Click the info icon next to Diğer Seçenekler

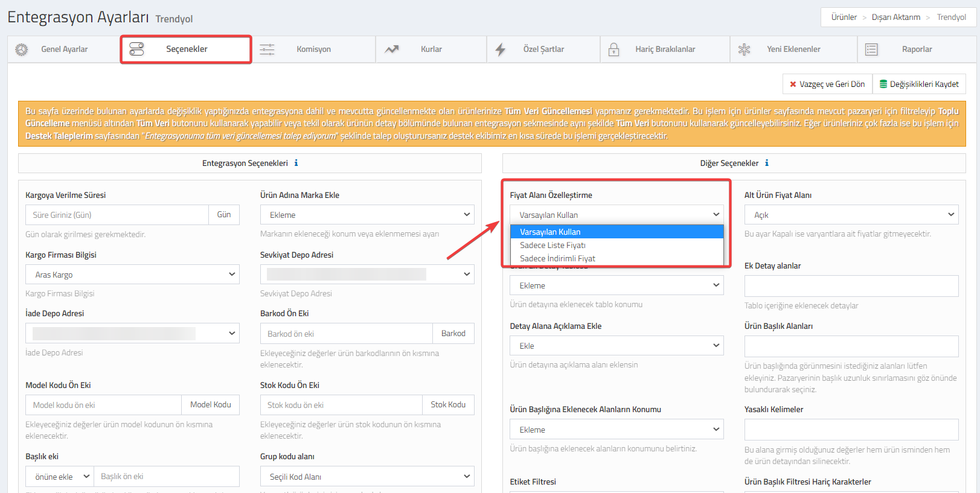(767, 163)
